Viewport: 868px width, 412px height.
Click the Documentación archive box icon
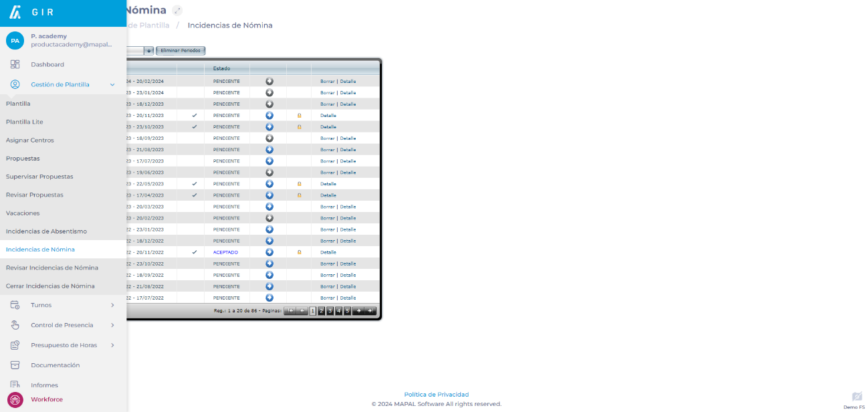click(x=15, y=365)
